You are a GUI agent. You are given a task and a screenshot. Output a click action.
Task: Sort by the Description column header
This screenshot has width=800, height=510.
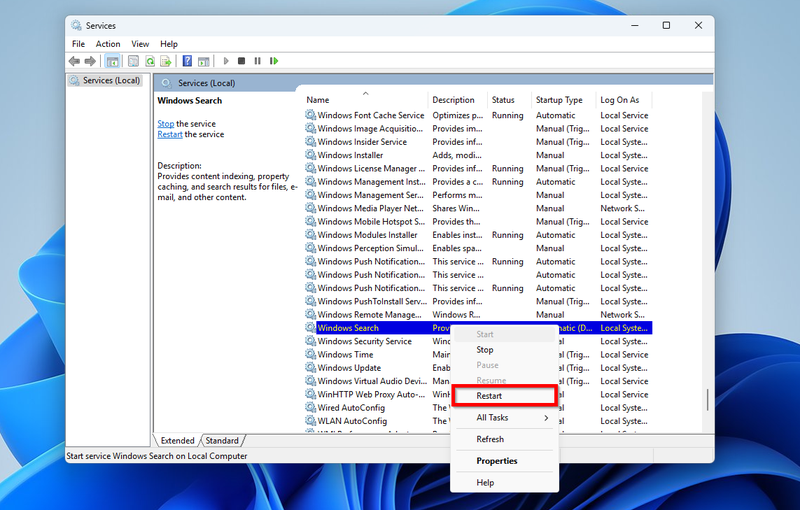point(458,100)
